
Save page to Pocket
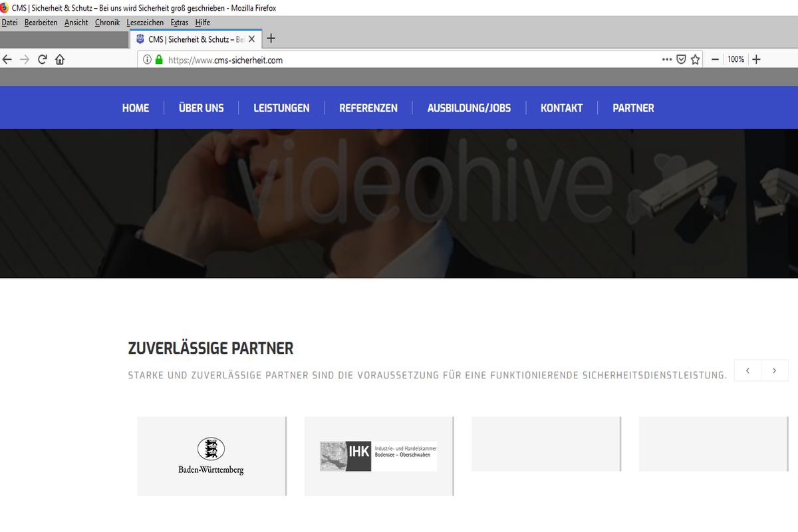click(x=681, y=59)
